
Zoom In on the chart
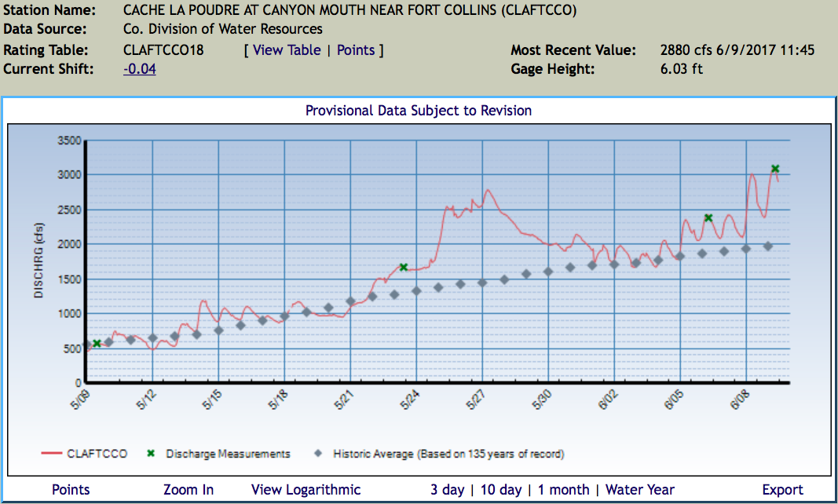click(x=188, y=490)
